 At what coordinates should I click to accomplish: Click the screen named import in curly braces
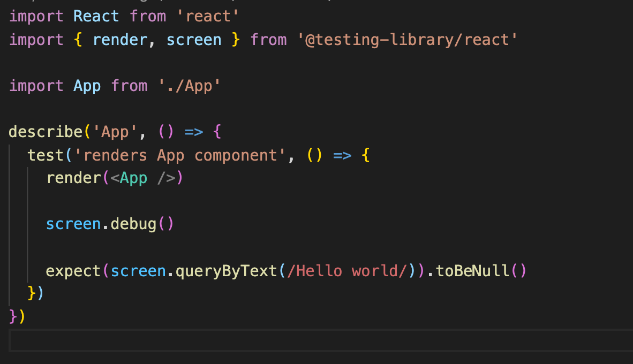coord(193,39)
